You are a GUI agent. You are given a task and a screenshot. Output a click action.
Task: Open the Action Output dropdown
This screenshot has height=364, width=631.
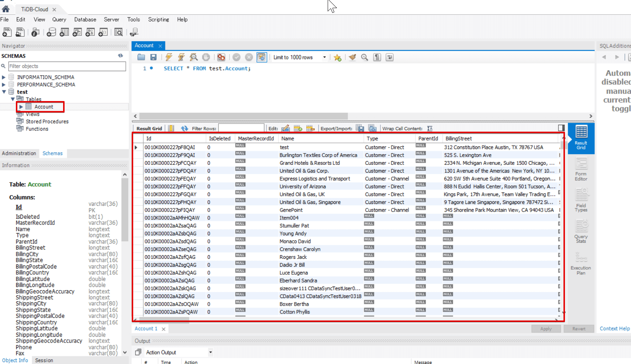[210, 352]
